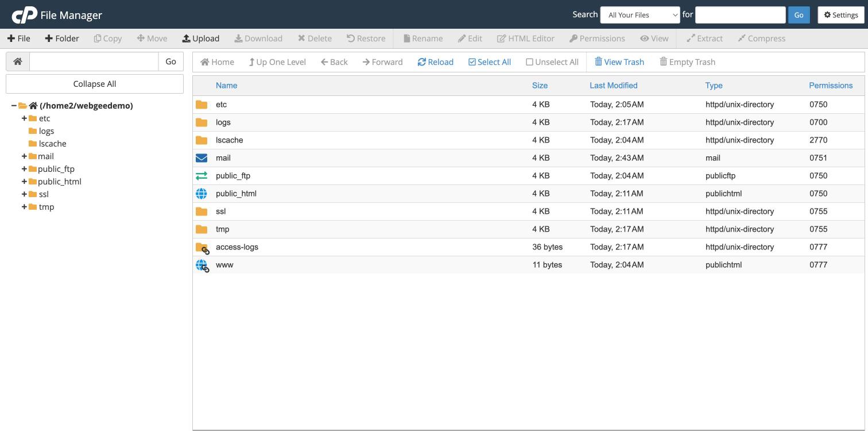Sort by Last Modified column header
The width and height of the screenshot is (868, 431).
click(614, 86)
